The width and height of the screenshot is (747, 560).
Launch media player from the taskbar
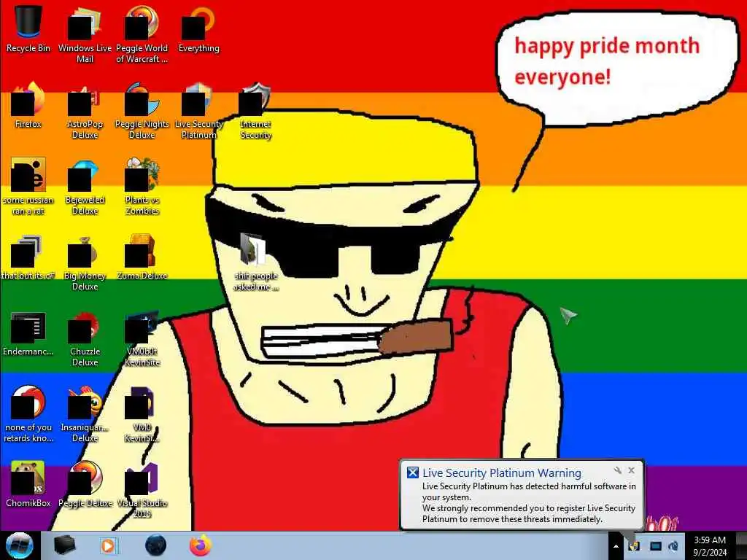click(x=109, y=545)
